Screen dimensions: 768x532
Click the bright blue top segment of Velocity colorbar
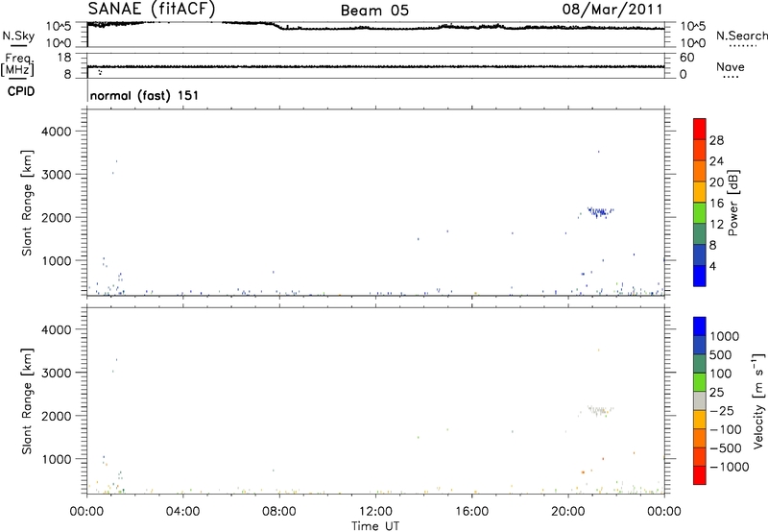[700, 326]
